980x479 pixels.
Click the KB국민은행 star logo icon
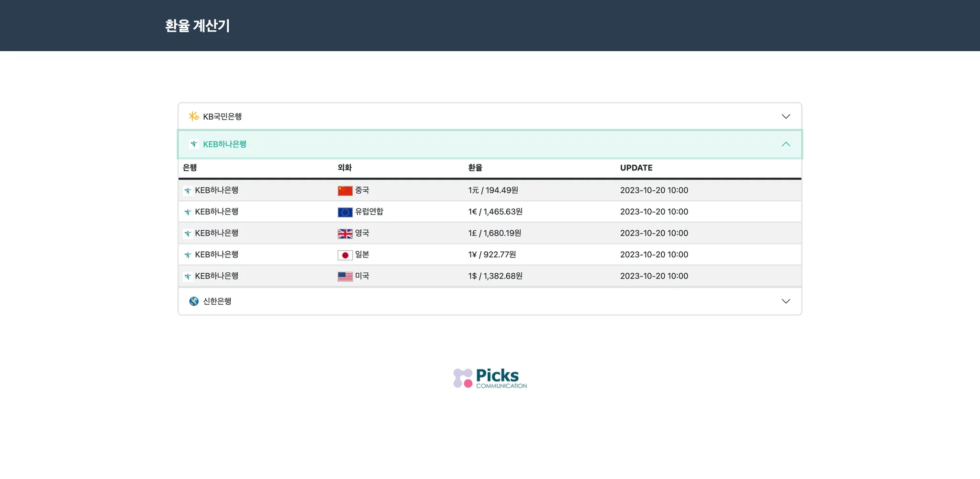[x=194, y=116]
